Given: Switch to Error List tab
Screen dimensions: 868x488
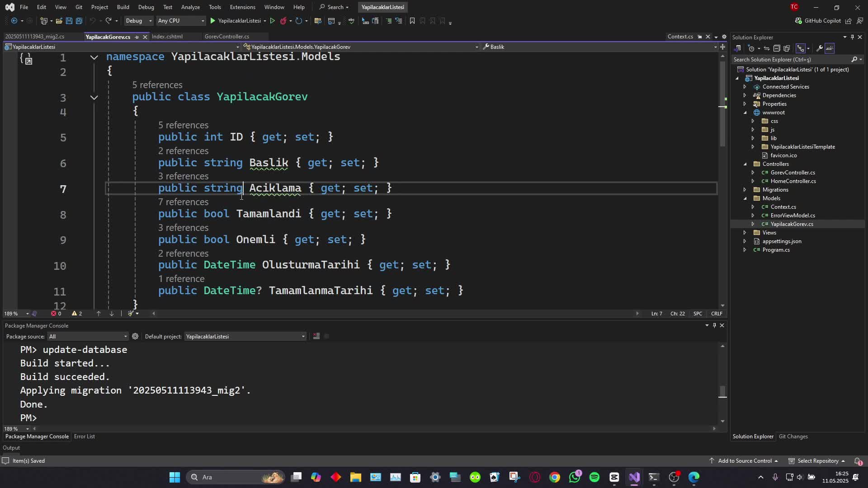Looking at the screenshot, I should [85, 436].
